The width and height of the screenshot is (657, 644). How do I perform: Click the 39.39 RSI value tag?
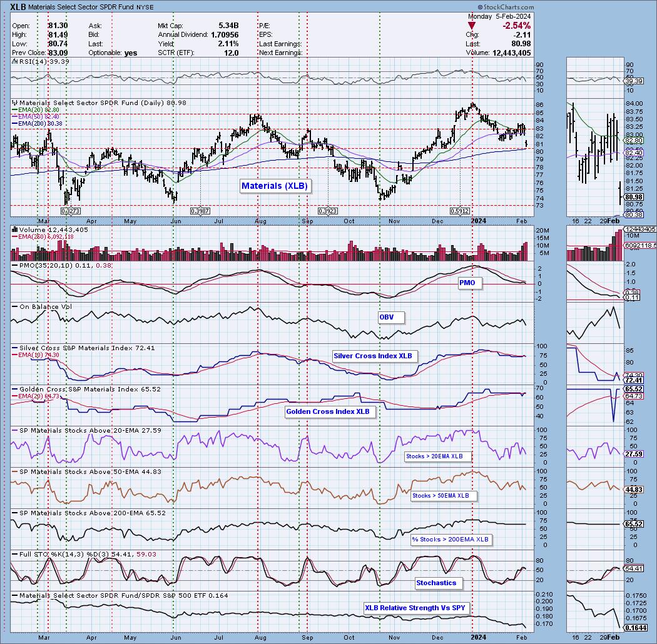(633, 81)
